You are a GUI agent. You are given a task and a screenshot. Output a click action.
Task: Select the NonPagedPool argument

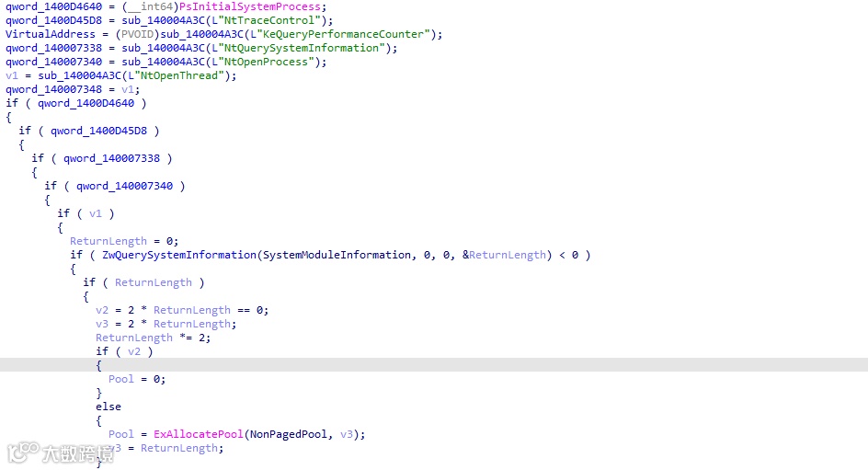[x=288, y=434]
